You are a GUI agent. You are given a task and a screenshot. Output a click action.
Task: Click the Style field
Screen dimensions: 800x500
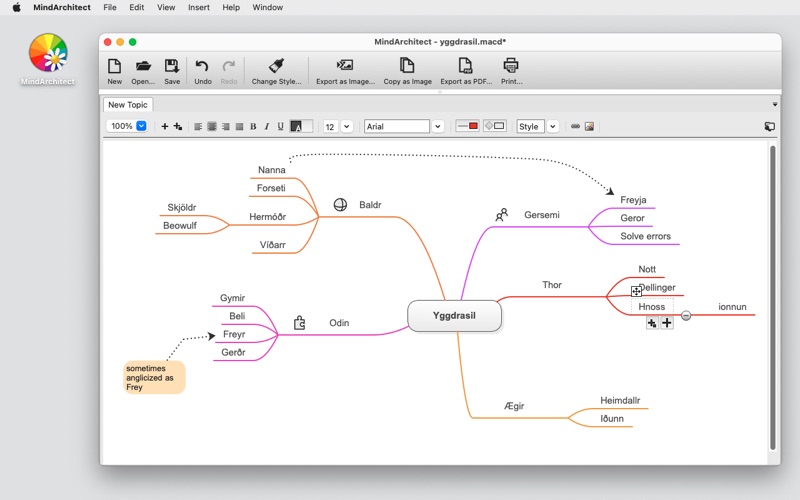coord(531,127)
